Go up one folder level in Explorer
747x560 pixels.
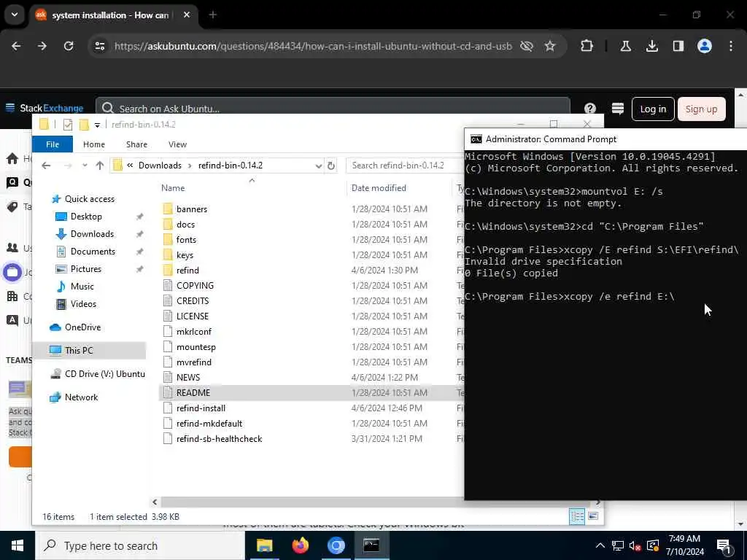(99, 166)
